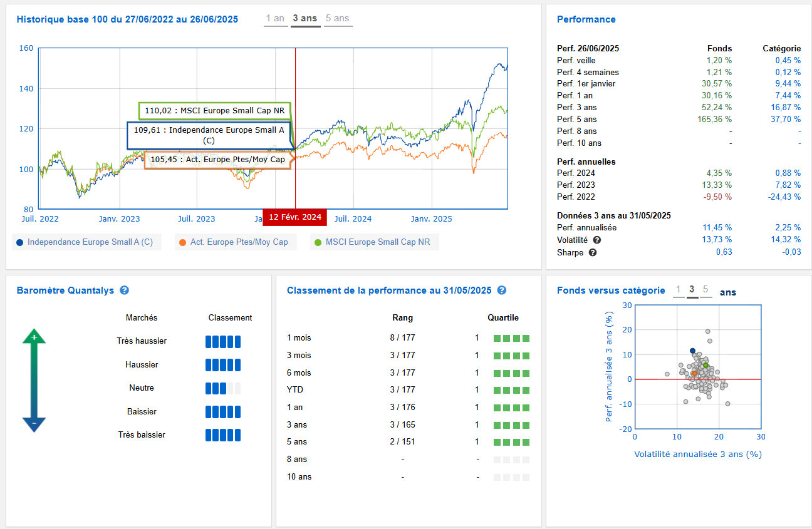Click category Perf. 2022 value -24,43 %
The image size is (812, 529).
pyautogui.click(x=784, y=197)
